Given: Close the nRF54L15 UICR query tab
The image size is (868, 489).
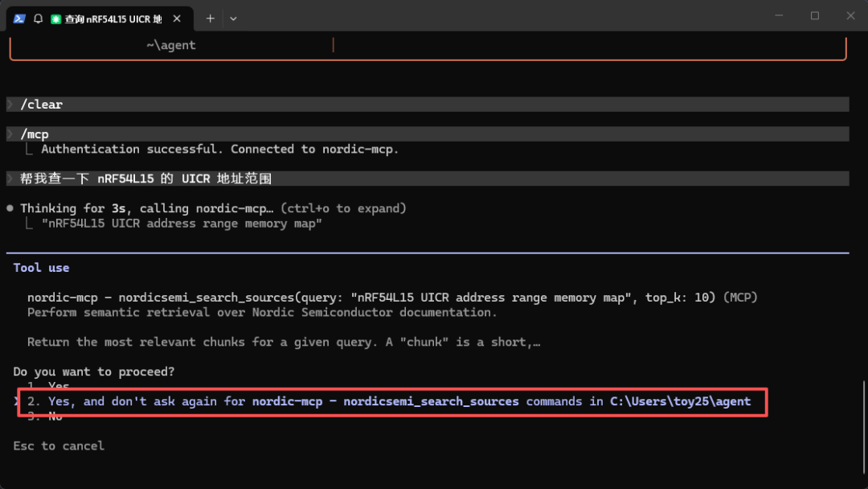Looking at the screenshot, I should (177, 18).
